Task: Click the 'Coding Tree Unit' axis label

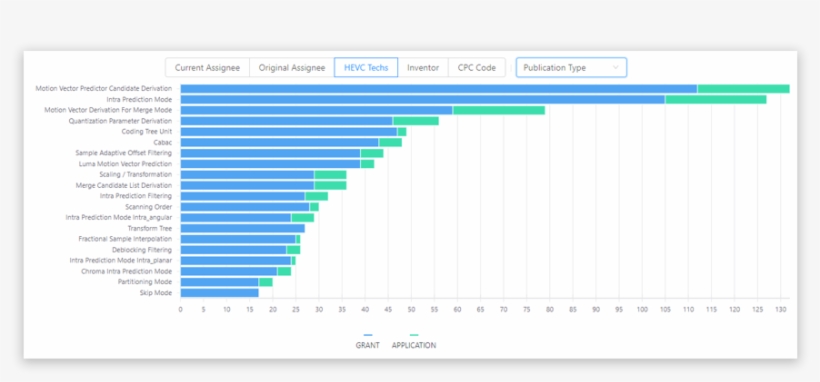Action: point(147,131)
